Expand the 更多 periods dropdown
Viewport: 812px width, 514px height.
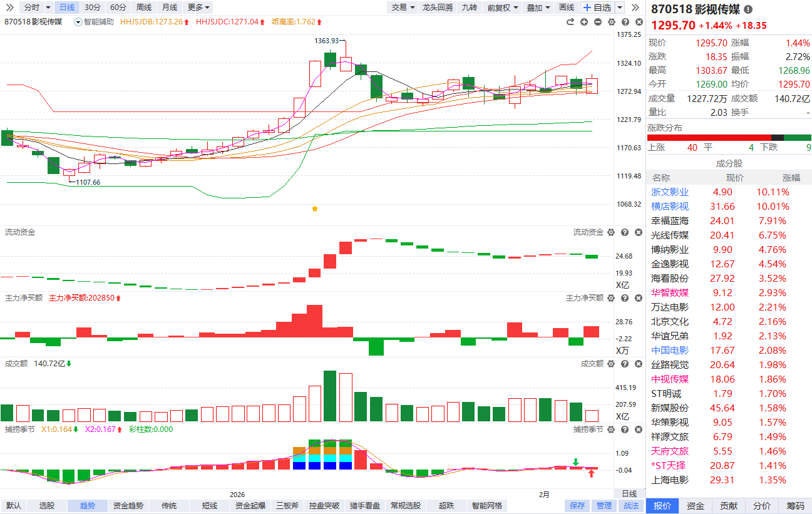click(x=198, y=8)
